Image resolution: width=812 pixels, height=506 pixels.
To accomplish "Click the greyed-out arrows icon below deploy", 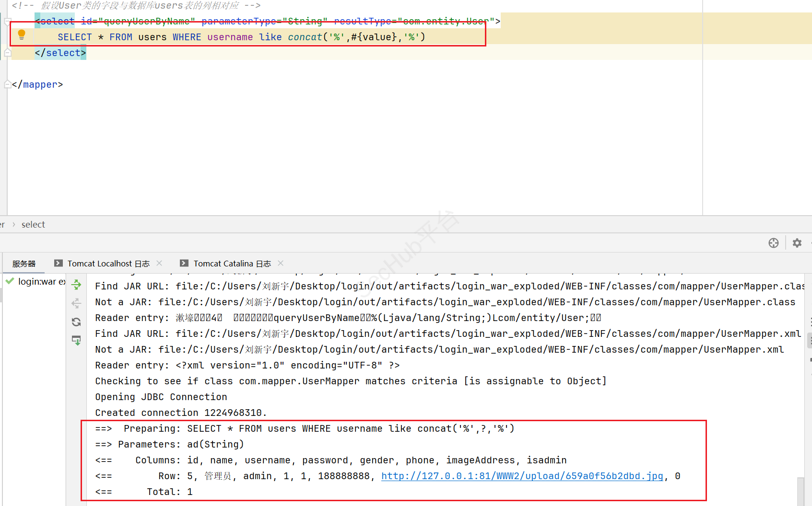I will 76,303.
